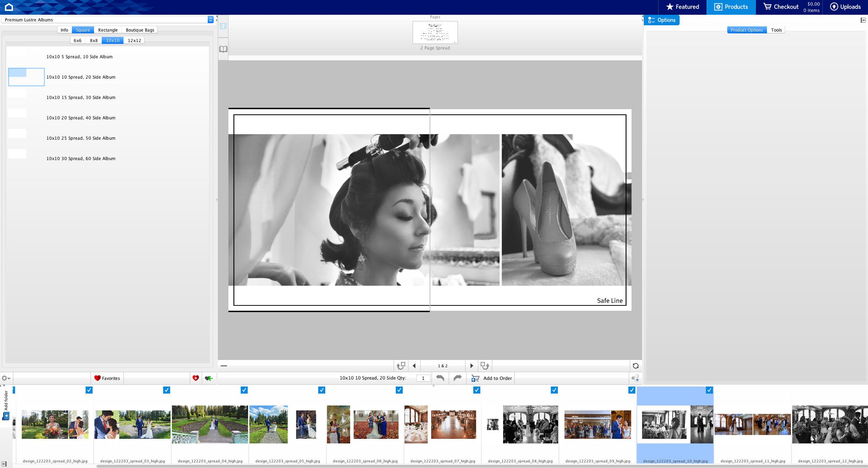The image size is (868, 468).
Task: Click the open book spread view icon
Action: [223, 49]
